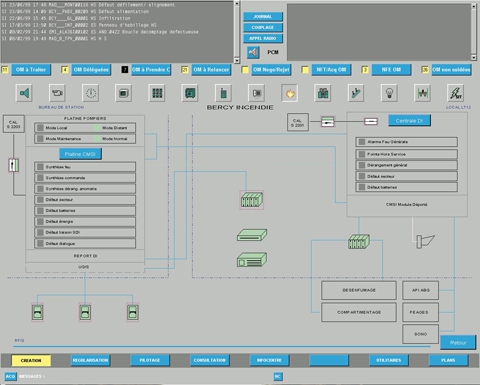Open the PILOTAGE tab
Screen dimensions: 480x385
[x=150, y=360]
